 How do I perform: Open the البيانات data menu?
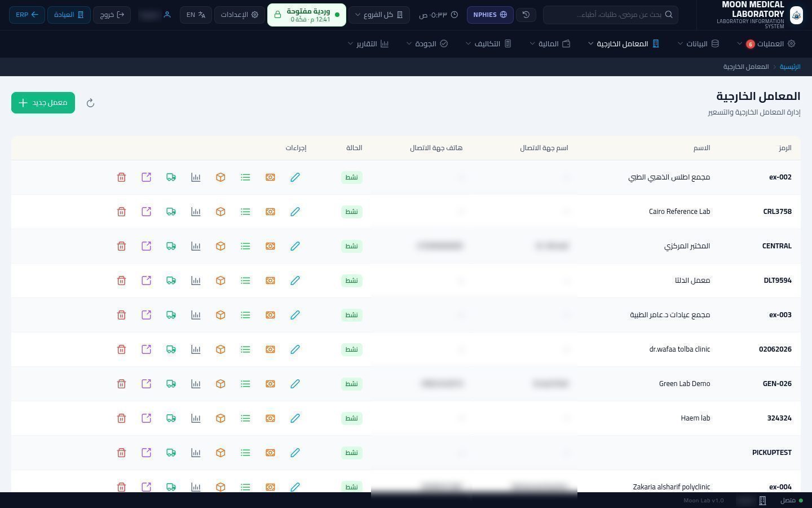699,43
